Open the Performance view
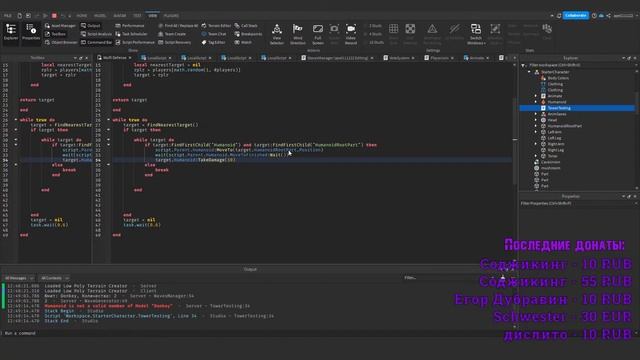The width and height of the screenshot is (640, 360). [130, 26]
